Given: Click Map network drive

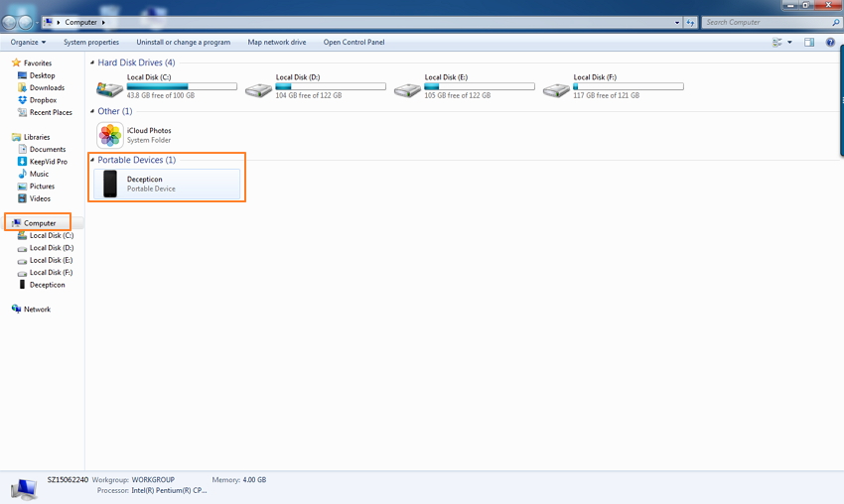Looking at the screenshot, I should point(277,43).
